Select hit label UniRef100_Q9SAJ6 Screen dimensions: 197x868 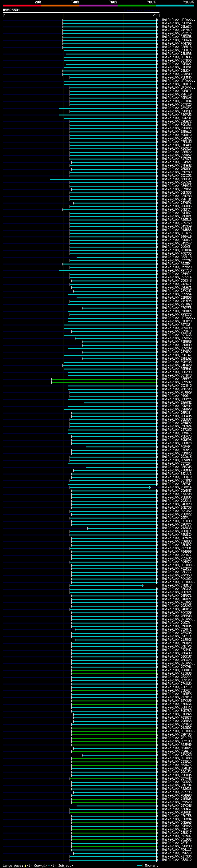pyautogui.click(x=177, y=457)
